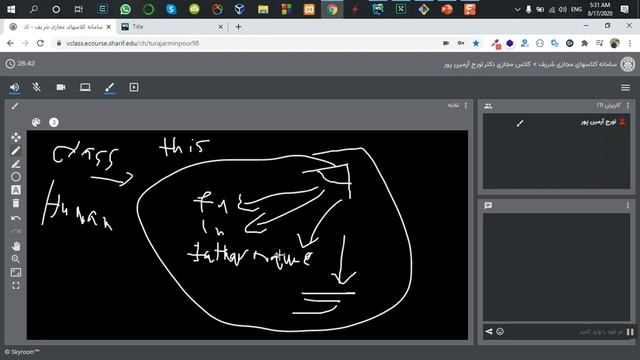Open the color palette picker
Screen dimensions: 640x360
(x=36, y=122)
